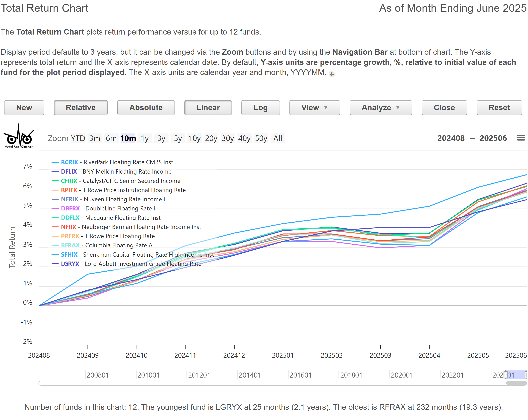Click the 202408 start date field

tap(451, 138)
